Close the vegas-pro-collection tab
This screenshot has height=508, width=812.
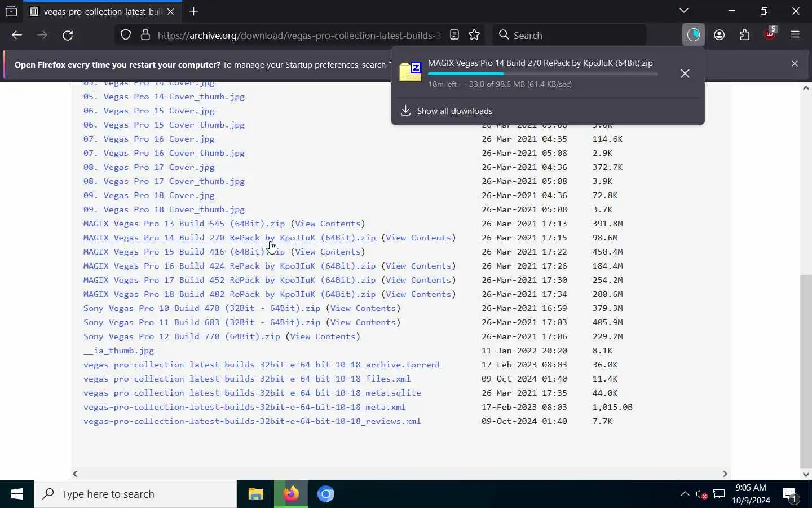point(170,11)
